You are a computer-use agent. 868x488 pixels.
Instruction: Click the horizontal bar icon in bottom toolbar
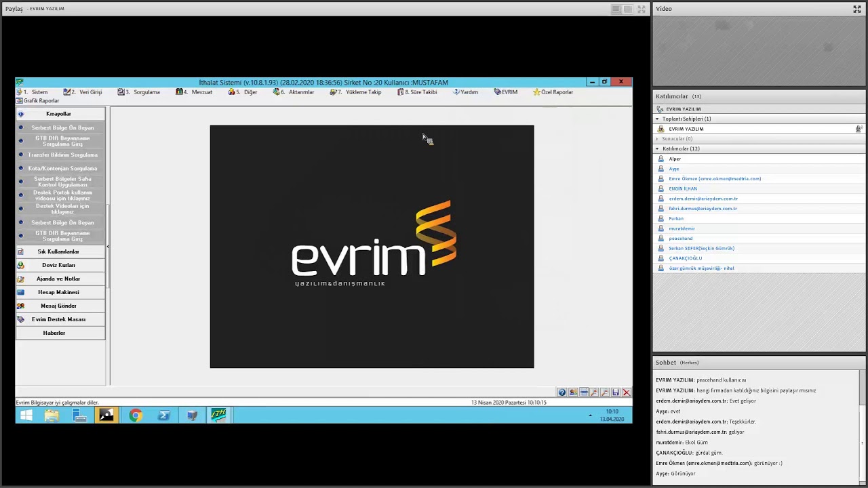pos(584,392)
